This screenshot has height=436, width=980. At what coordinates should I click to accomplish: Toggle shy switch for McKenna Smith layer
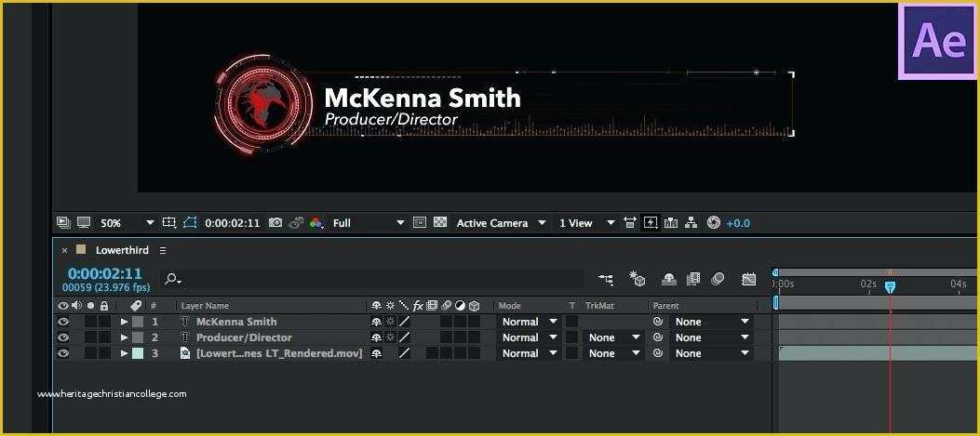click(x=376, y=322)
